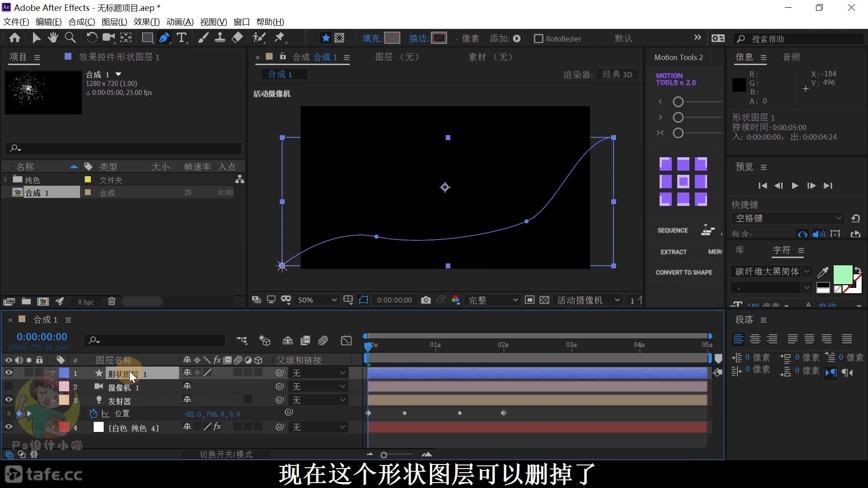Toggle RotoBezier checkbox
The width and height of the screenshot is (868, 488).
[538, 38]
